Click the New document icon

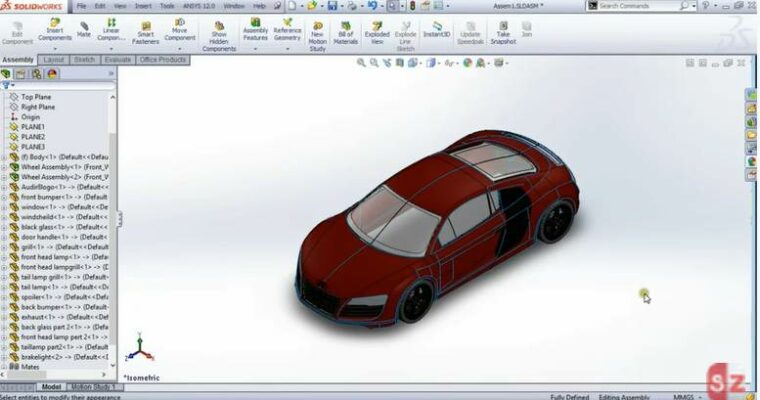[292, 6]
